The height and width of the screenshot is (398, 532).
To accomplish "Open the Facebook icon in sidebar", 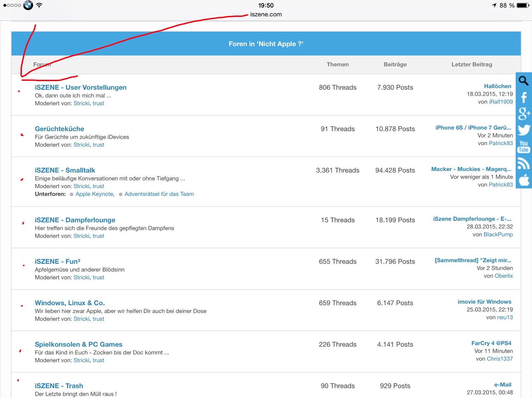I will 524,97.
